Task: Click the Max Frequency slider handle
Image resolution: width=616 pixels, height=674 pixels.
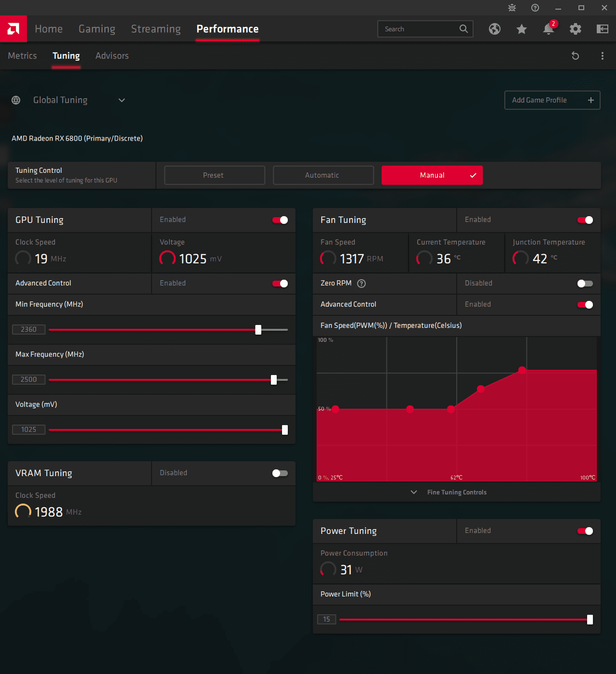Action: [x=274, y=380]
